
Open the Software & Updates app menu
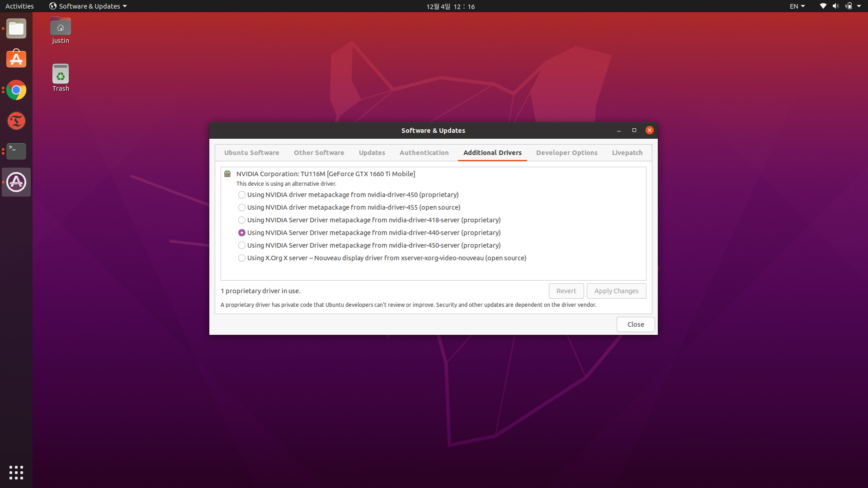pyautogui.click(x=88, y=6)
